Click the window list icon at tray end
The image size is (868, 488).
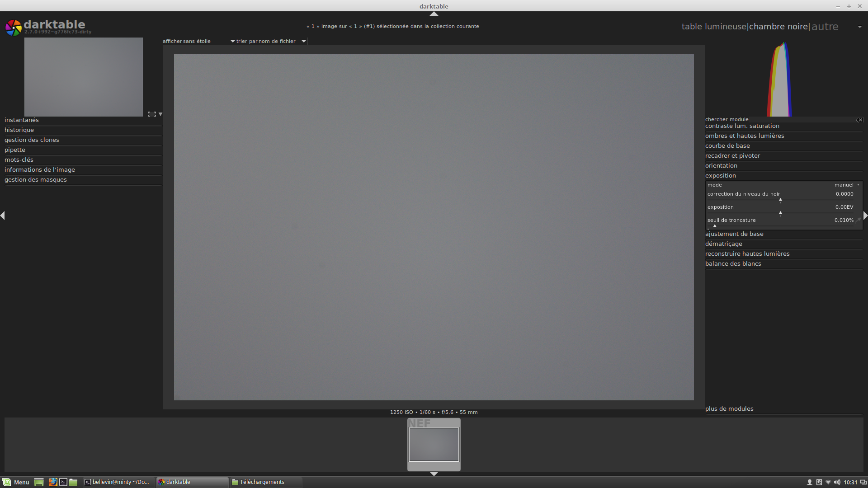pyautogui.click(x=863, y=482)
